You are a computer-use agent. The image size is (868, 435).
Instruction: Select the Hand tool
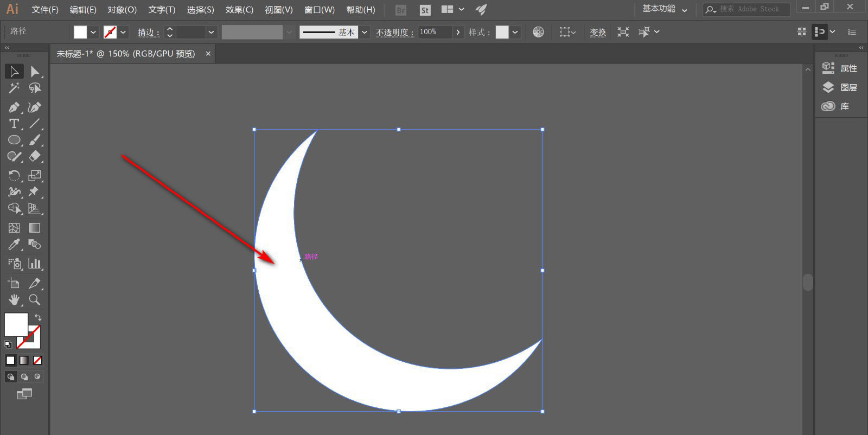click(x=14, y=300)
